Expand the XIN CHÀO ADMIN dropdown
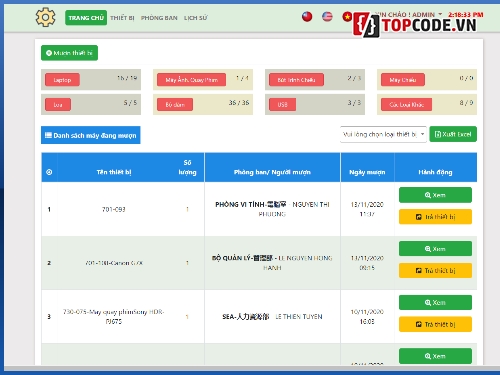Screen dimensions: 500x375 click(408, 15)
